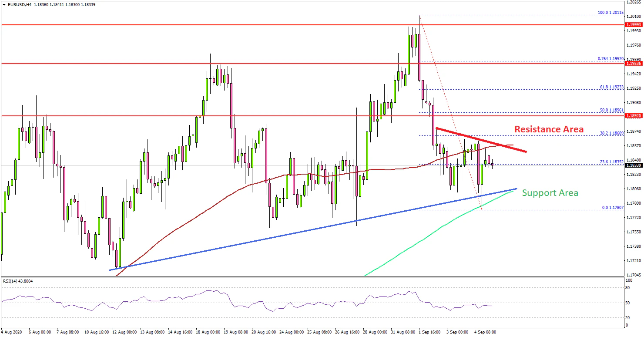644x337 pixels.
Task: Click the '1 Sep 16:00' time axis label
Action: (x=430, y=332)
